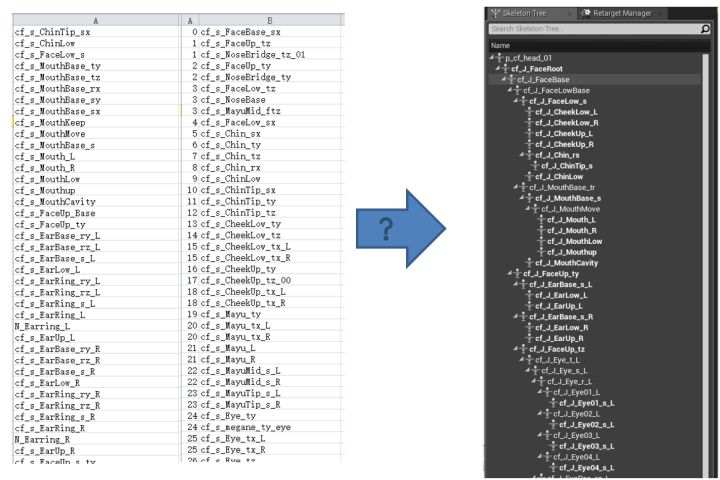Select cell N_Earring_R in spreadsheet
720x480 pixels.
(96, 439)
